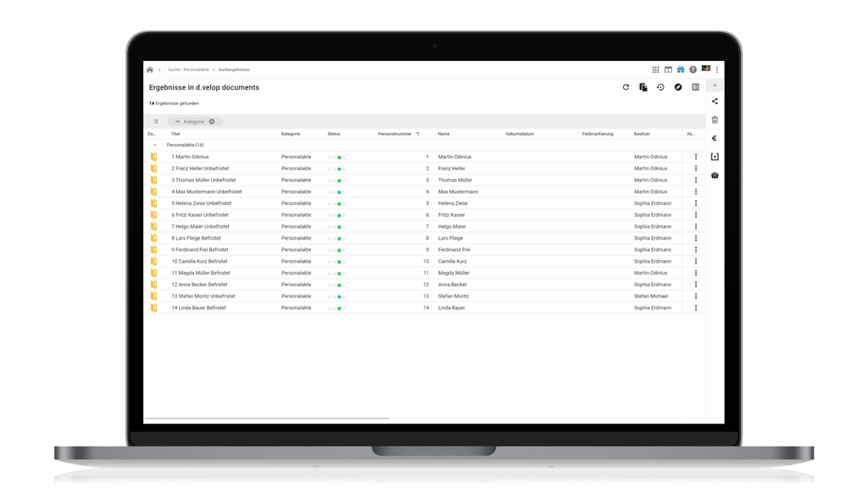Image resolution: width=868 pixels, height=499 pixels.
Task: Click folder icon of 12 Anna Becker
Action: tap(154, 285)
